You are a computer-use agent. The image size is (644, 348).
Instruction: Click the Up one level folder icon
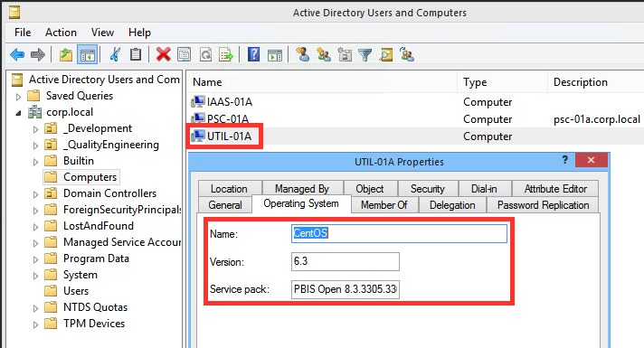[x=66, y=54]
